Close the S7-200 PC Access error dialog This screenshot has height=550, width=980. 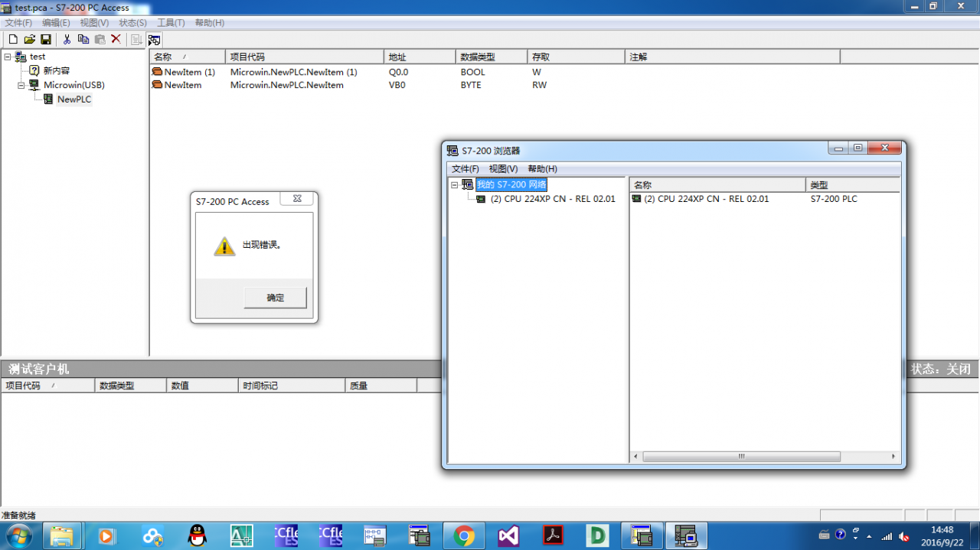pos(297,199)
